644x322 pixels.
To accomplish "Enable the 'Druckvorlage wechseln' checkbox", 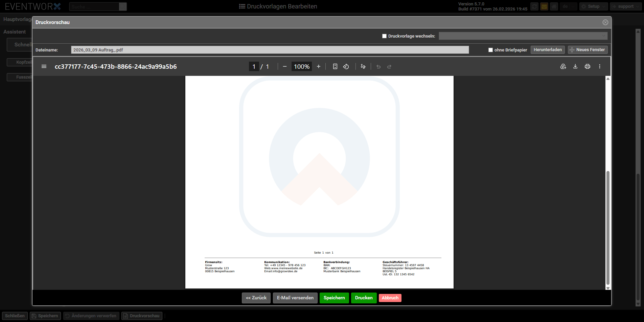I will 384,36.
